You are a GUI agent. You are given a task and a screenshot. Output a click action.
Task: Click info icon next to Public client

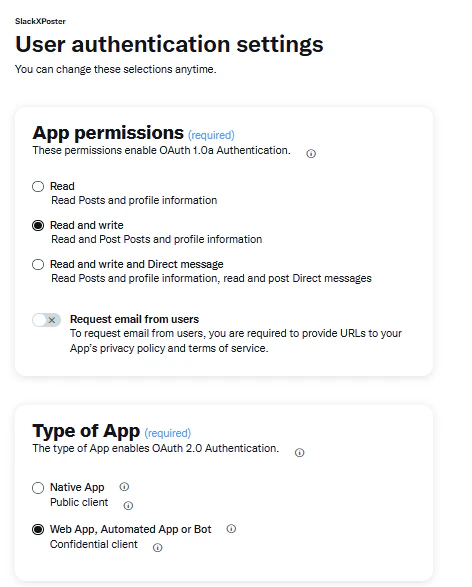tap(128, 506)
